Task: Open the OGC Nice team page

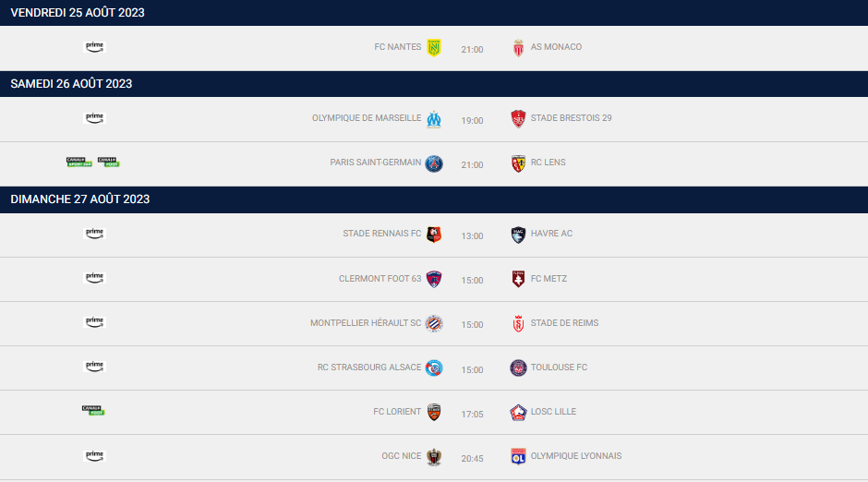Action: click(401, 456)
